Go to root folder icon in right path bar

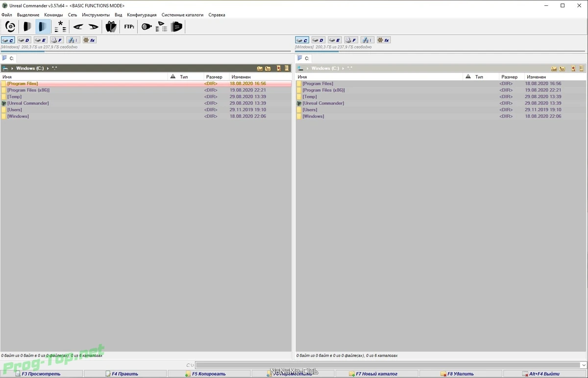(554, 69)
